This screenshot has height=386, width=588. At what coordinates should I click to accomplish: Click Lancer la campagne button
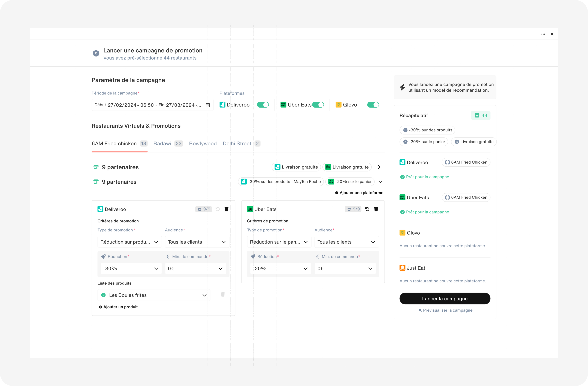445,299
